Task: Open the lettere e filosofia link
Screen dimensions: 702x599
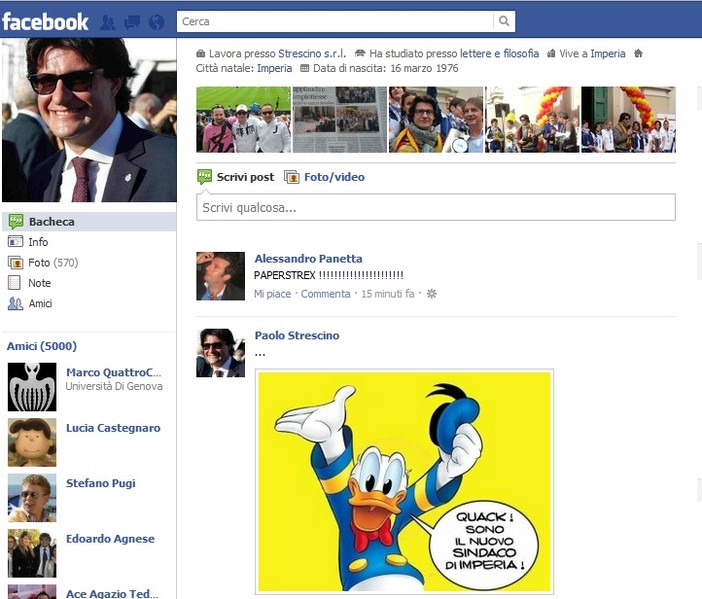Action: click(499, 54)
